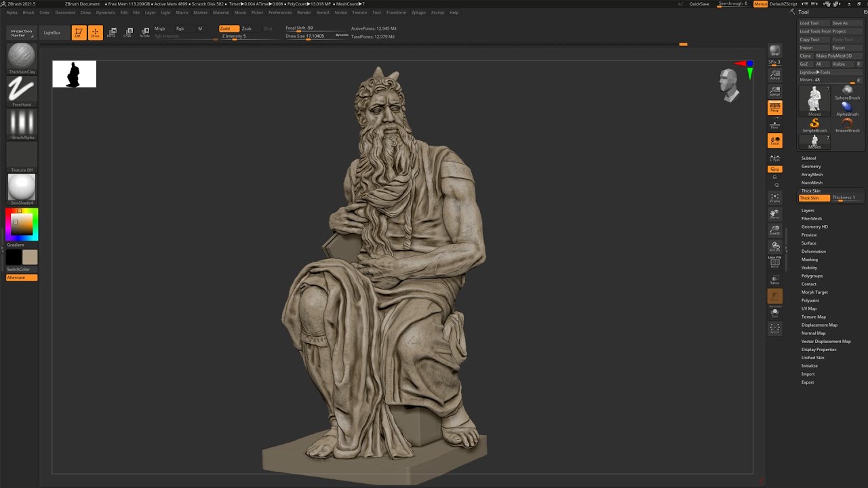The width and height of the screenshot is (868, 488).
Task: Expand the Masking section
Action: tap(810, 259)
